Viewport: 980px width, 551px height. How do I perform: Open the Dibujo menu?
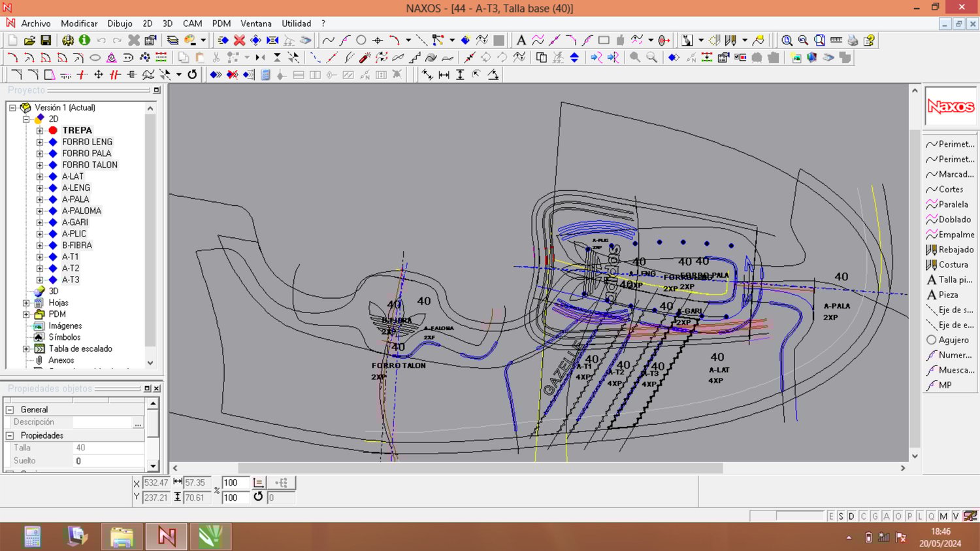click(x=120, y=24)
